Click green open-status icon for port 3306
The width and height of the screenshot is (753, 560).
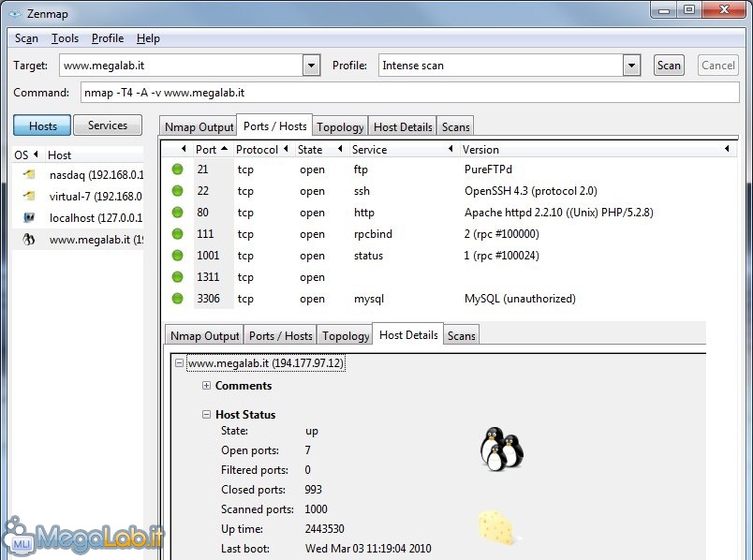[x=178, y=299]
